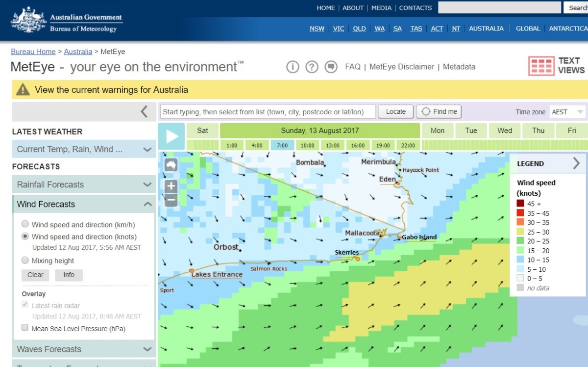588x367 pixels.
Task: Click the play animation button
Action: click(171, 136)
